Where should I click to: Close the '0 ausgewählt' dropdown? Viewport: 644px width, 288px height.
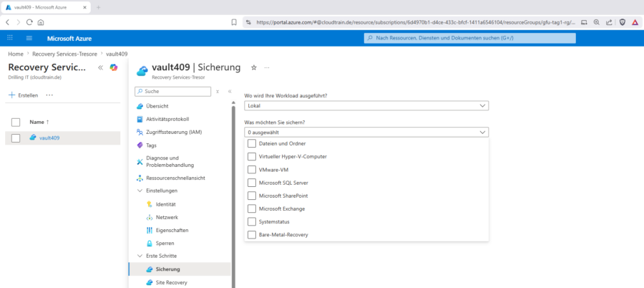(366, 132)
